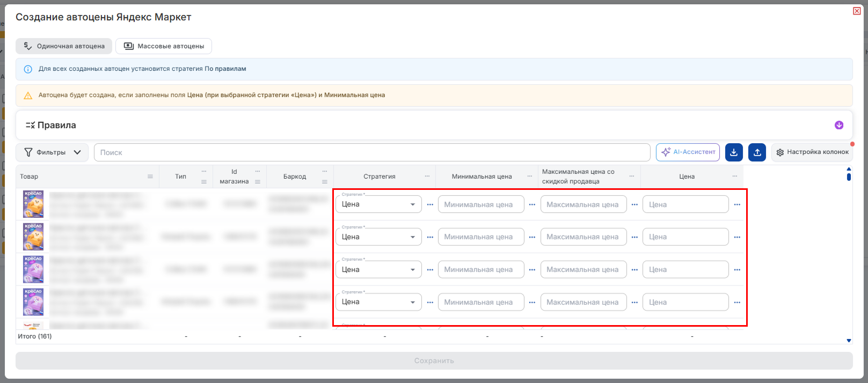
Task: Click the funnel icon in Фильтры
Action: click(28, 152)
